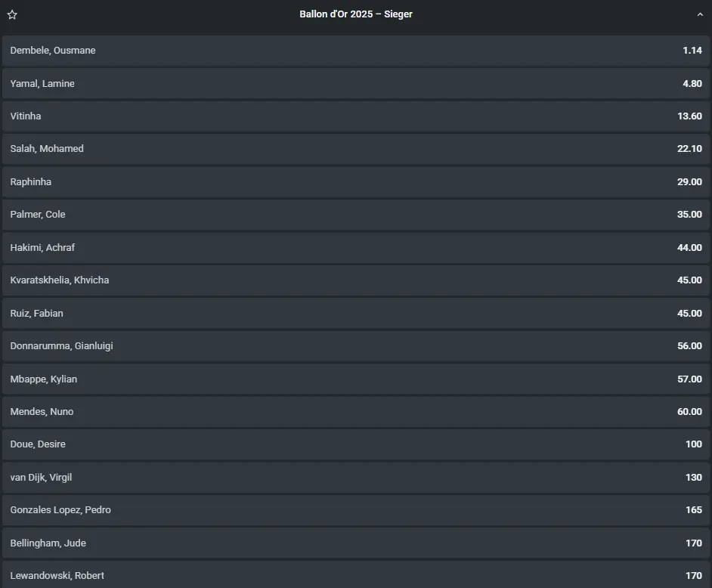Collapse the Ballon d'Or 2025 Sieger section

tap(700, 14)
